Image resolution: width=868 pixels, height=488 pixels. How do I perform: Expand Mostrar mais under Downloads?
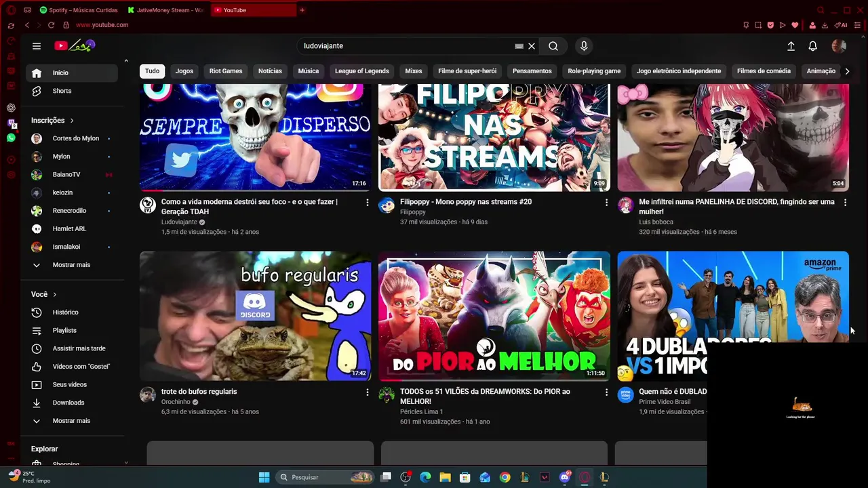click(x=72, y=421)
